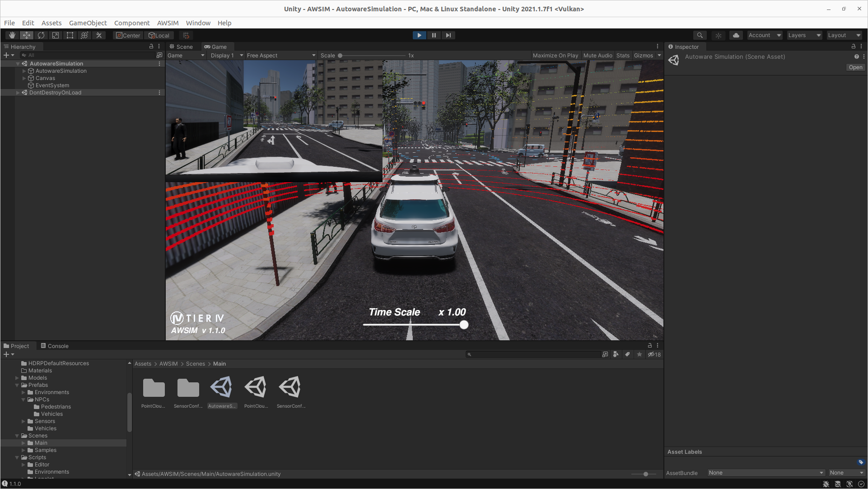Open the Free Aspect dropdown
Image resolution: width=868 pixels, height=489 pixels.
pos(280,56)
